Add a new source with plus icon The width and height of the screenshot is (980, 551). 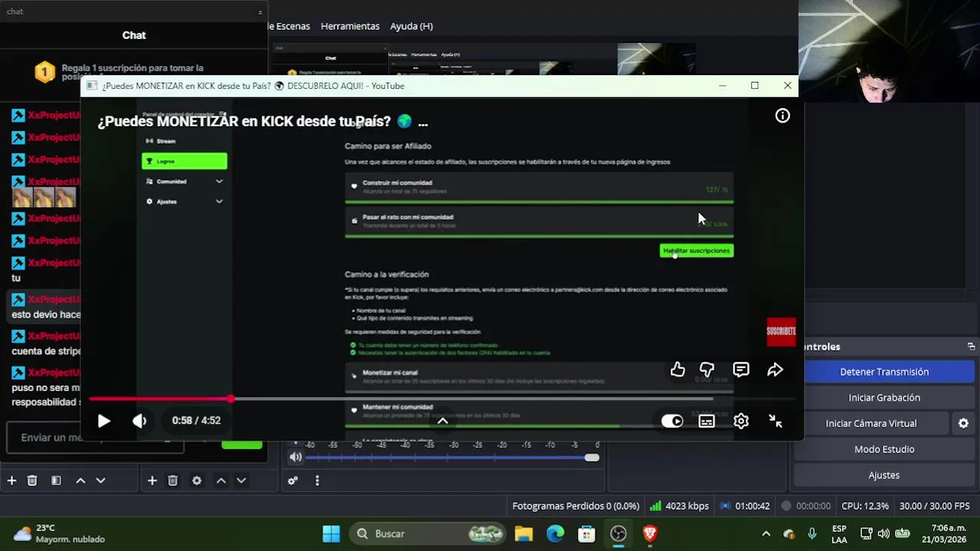(152, 481)
